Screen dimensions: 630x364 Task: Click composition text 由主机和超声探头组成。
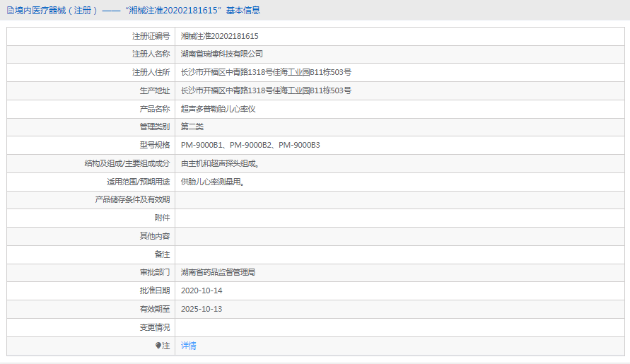[x=220, y=163]
